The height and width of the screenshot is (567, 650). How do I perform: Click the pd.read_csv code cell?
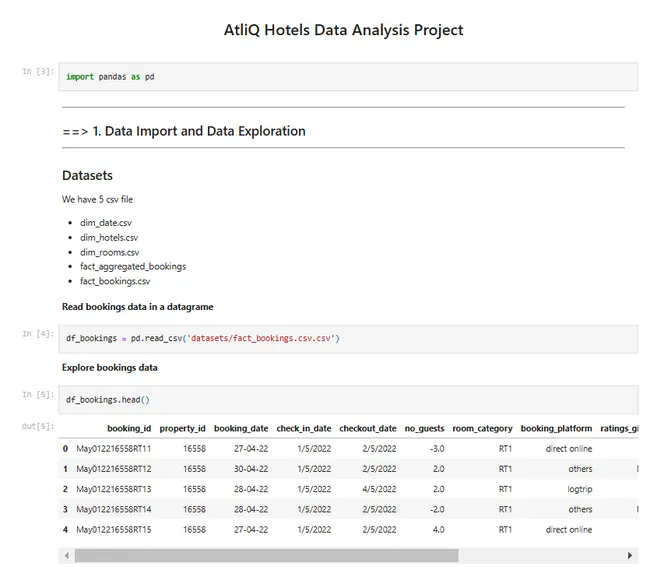pos(348,339)
